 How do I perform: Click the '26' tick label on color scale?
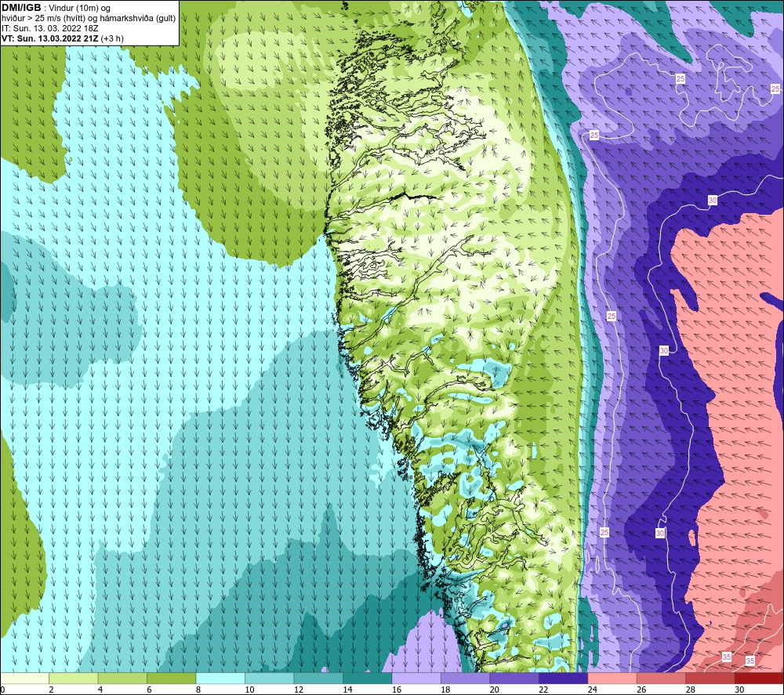click(x=641, y=690)
